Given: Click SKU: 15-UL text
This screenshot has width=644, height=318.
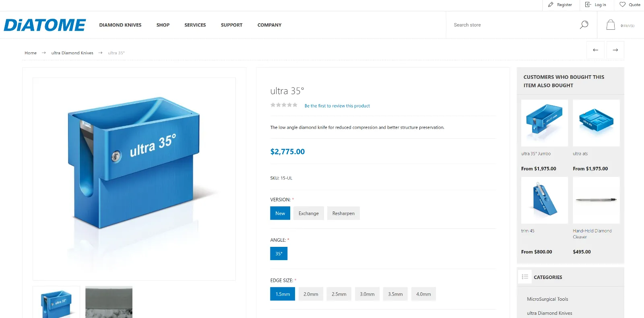Looking at the screenshot, I should 281,178.
